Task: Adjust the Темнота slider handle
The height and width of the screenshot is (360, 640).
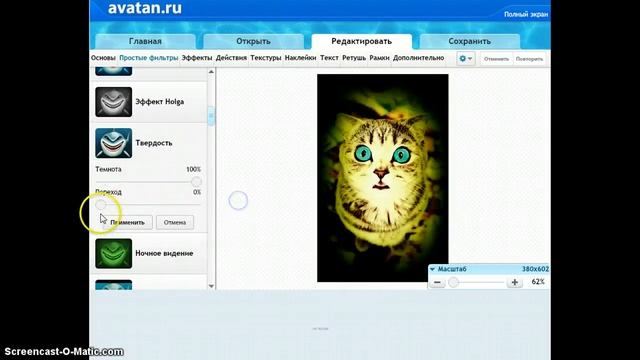Action: pyautogui.click(x=196, y=182)
